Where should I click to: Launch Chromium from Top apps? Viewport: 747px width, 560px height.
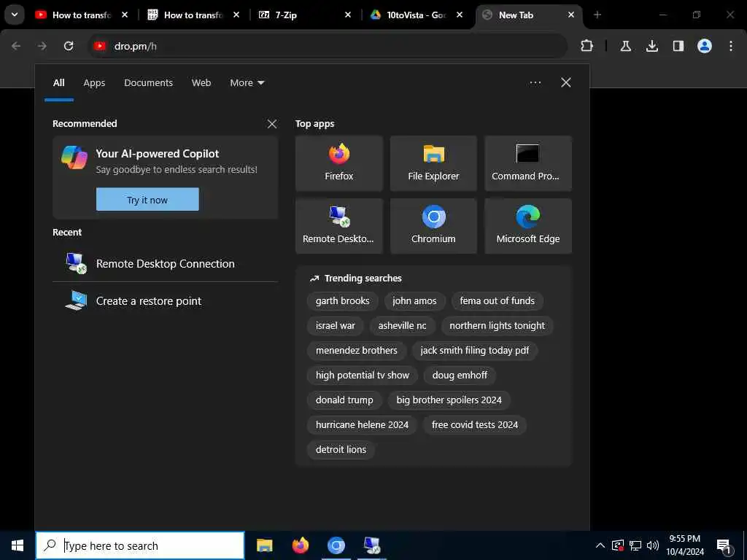[x=433, y=226]
